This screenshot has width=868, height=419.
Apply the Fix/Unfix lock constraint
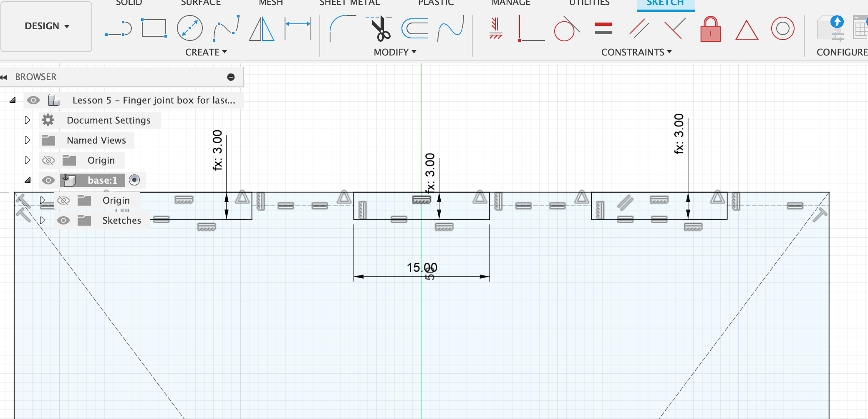(x=710, y=29)
